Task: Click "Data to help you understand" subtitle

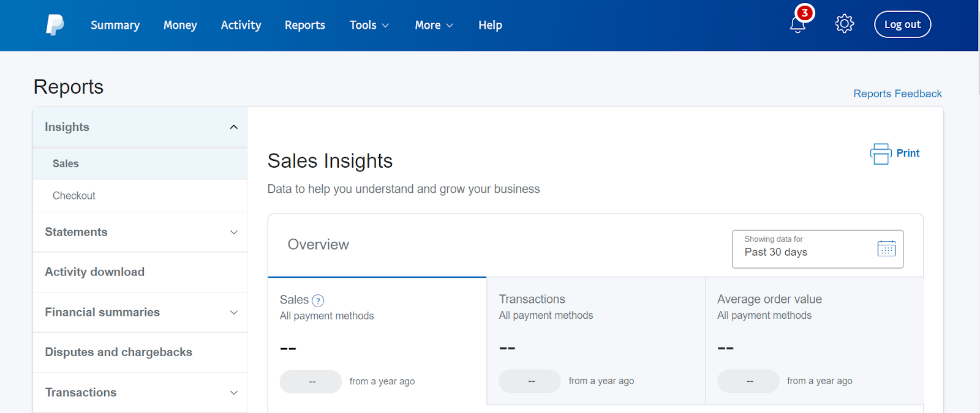Action: point(404,189)
